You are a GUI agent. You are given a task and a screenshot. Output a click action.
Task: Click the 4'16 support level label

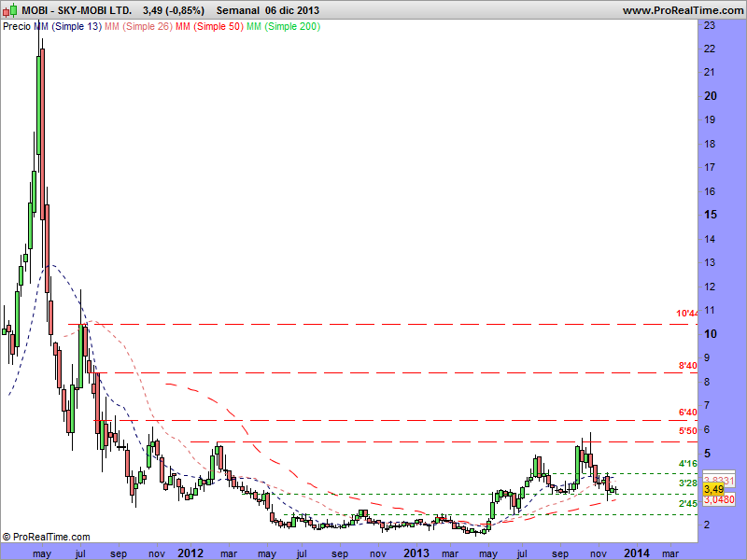pyautogui.click(x=688, y=463)
